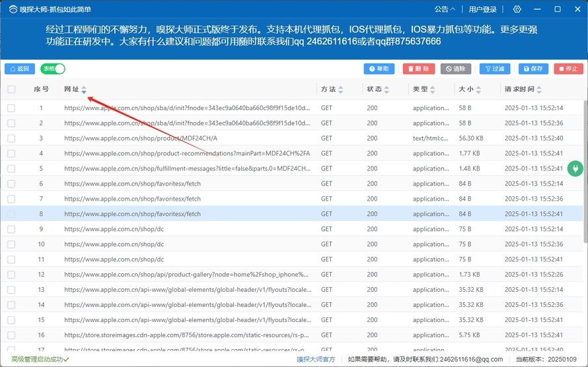Check the select-all checkbox in table header
Screen dimensions: 588x367
point(11,89)
